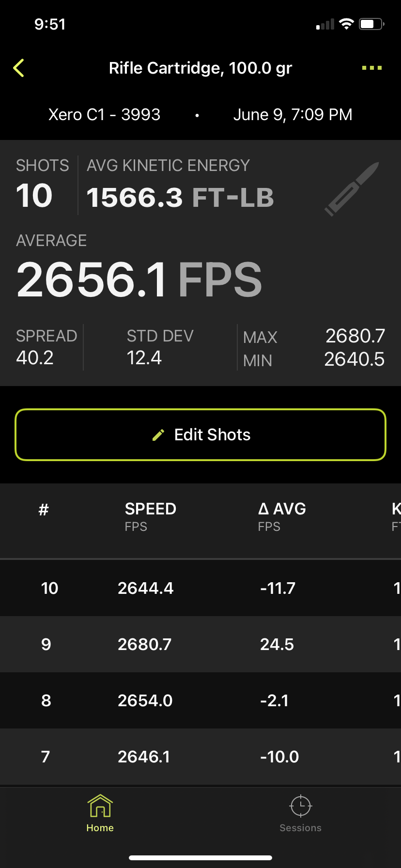Select shot 8 row with 2654.0 speed
Screen dimensions: 401x868
tap(200, 700)
